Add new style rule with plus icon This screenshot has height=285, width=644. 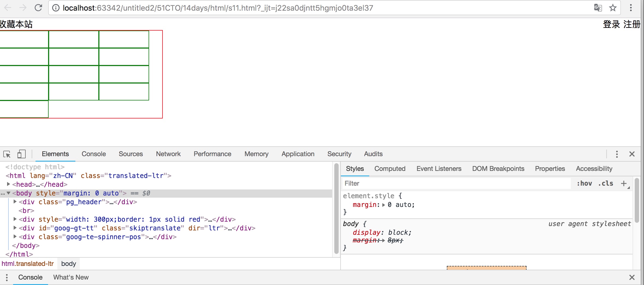tap(624, 183)
